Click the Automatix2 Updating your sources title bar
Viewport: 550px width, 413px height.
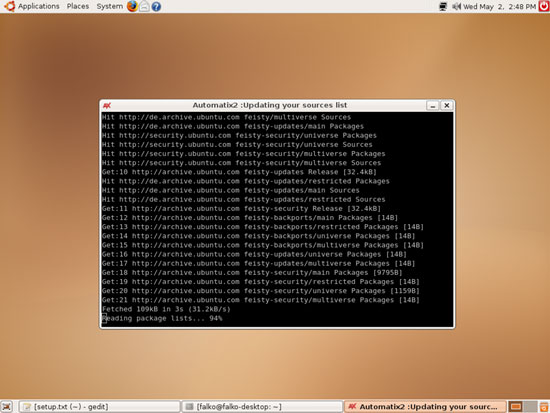269,105
